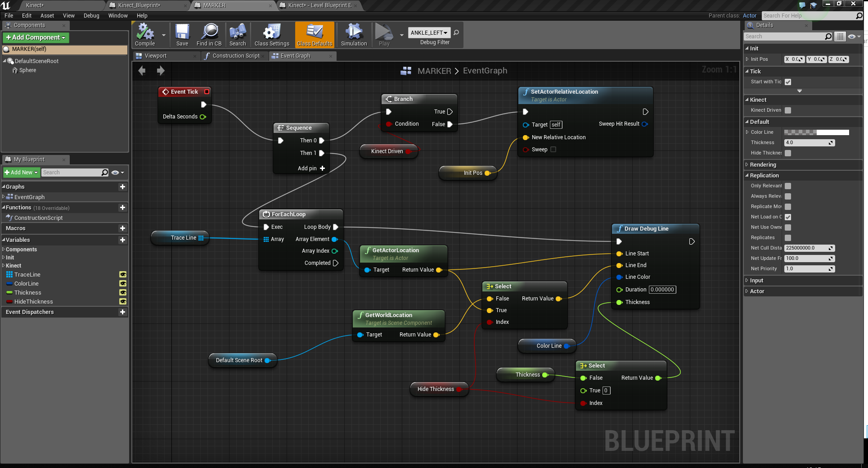Viewport: 868px width, 468px height.
Task: Open ANKLE_LEFT debug filter dropdown
Action: [x=429, y=32]
